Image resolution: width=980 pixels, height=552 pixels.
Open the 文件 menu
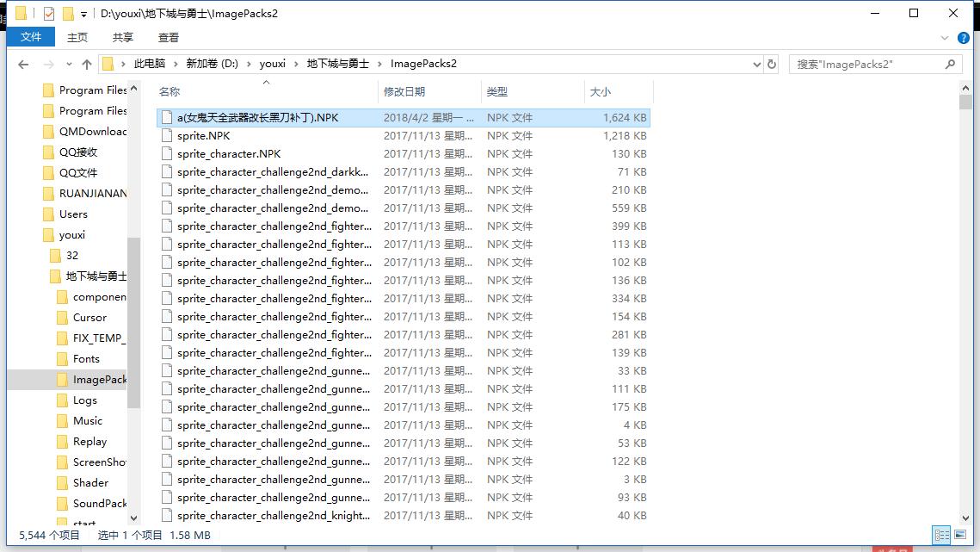point(30,37)
